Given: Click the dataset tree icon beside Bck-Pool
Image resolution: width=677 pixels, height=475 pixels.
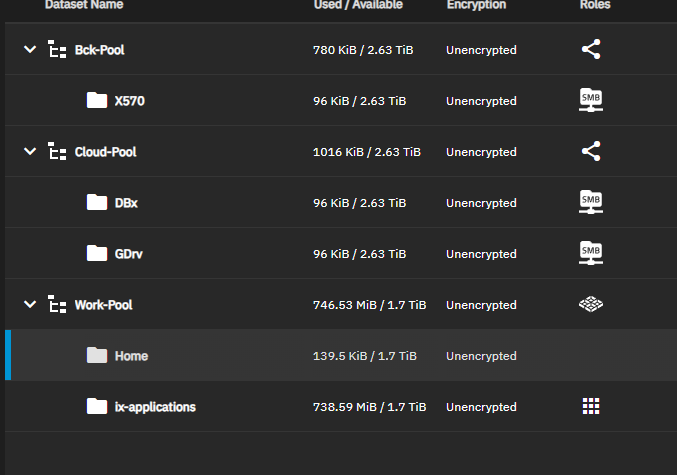Looking at the screenshot, I should [x=57, y=49].
